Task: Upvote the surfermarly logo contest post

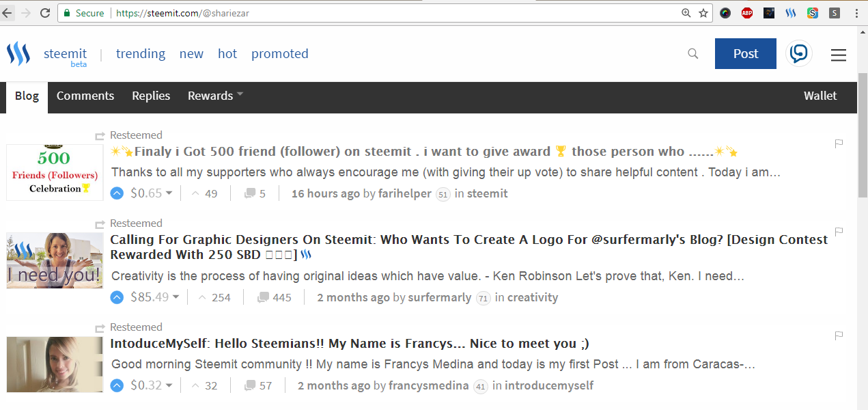Action: click(x=117, y=297)
